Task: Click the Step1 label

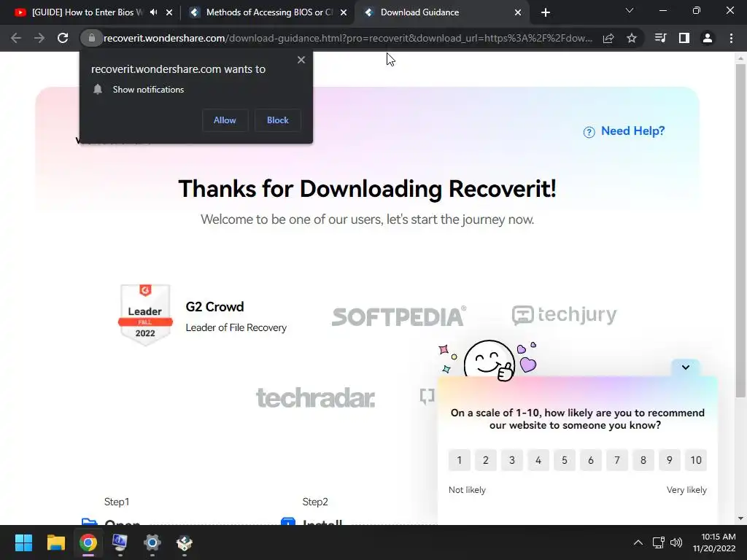Action: [x=117, y=502]
